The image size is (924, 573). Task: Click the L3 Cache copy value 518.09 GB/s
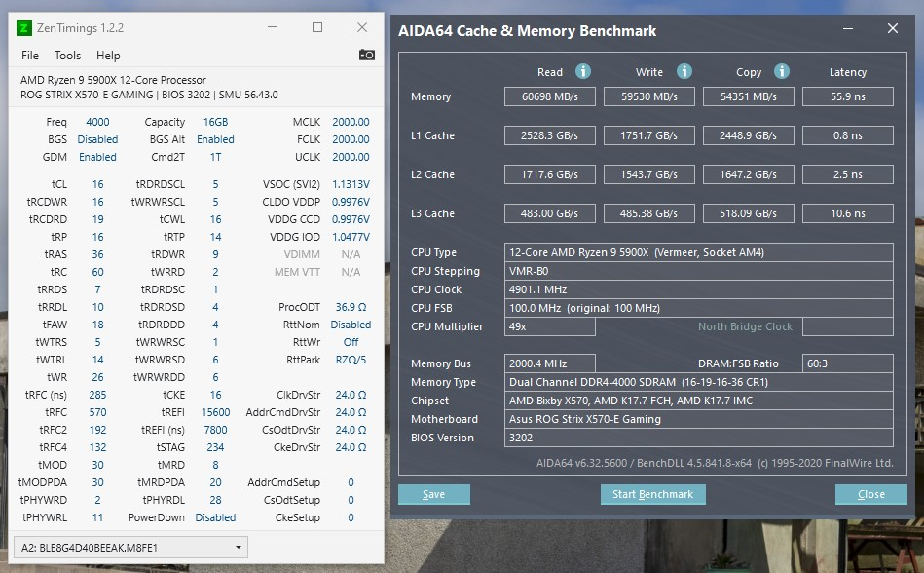click(749, 213)
